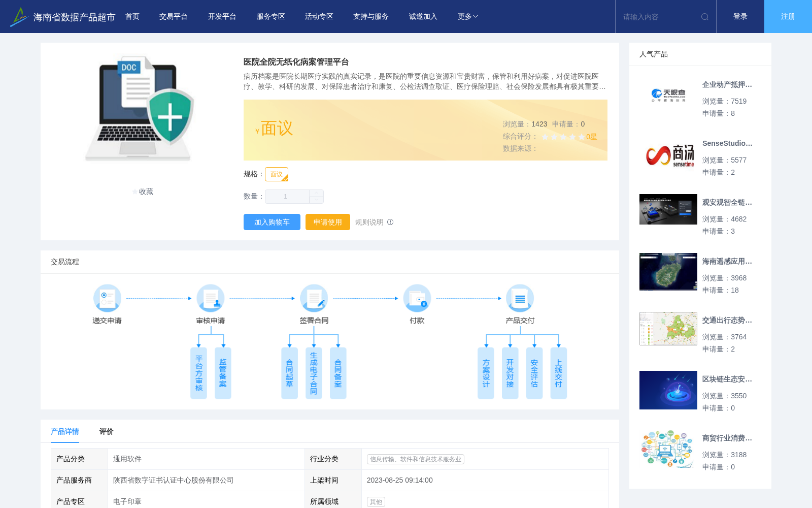Viewport: 812px width, 508px height.
Task: Click the 递交申请 step icon
Action: 107,298
